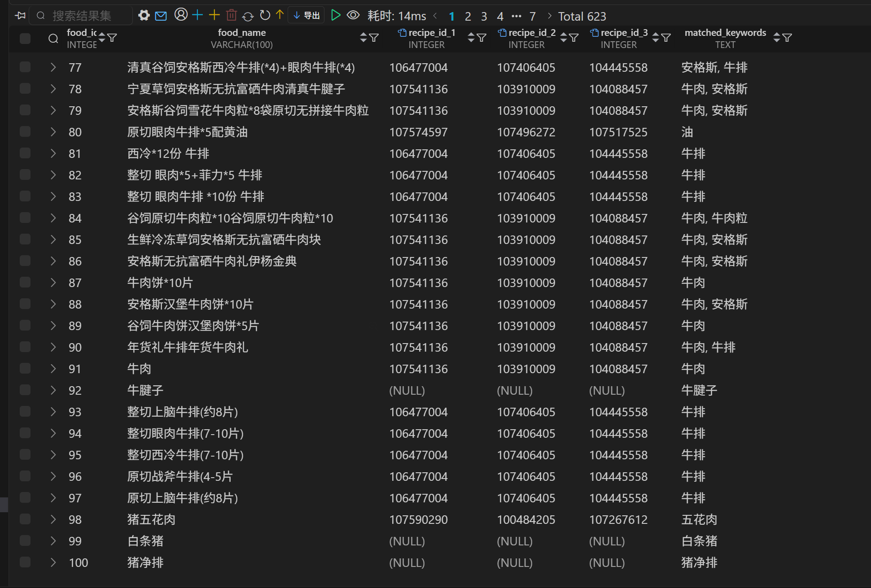This screenshot has width=871, height=588.
Task: Click the 导出 export button
Action: [x=306, y=15]
